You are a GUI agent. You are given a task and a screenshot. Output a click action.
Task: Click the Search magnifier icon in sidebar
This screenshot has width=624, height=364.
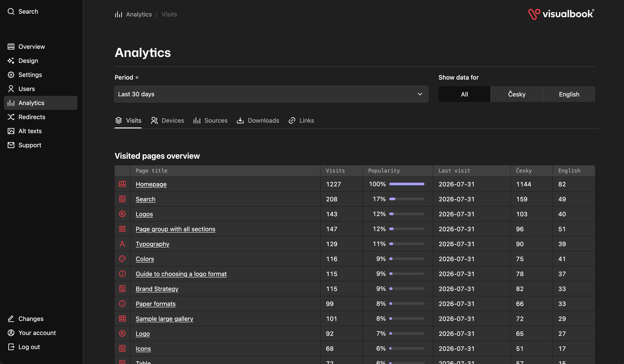[11, 11]
